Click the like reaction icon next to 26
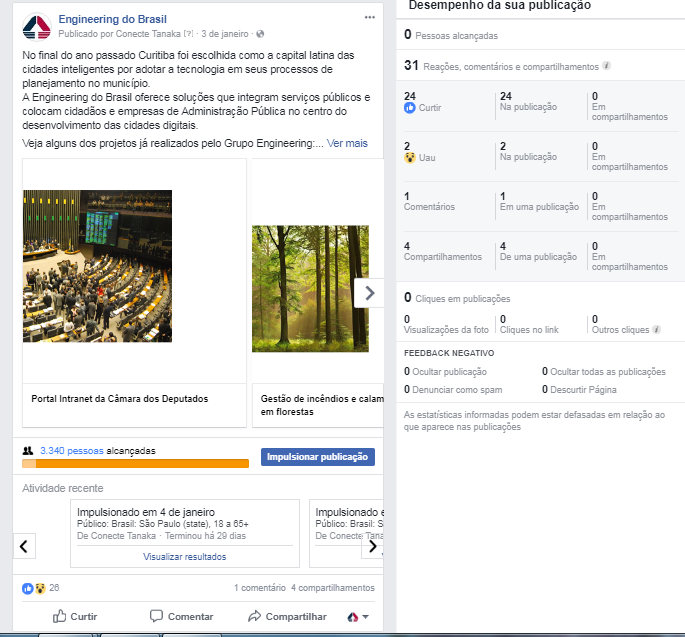Screen dimensions: 685x637 28,589
